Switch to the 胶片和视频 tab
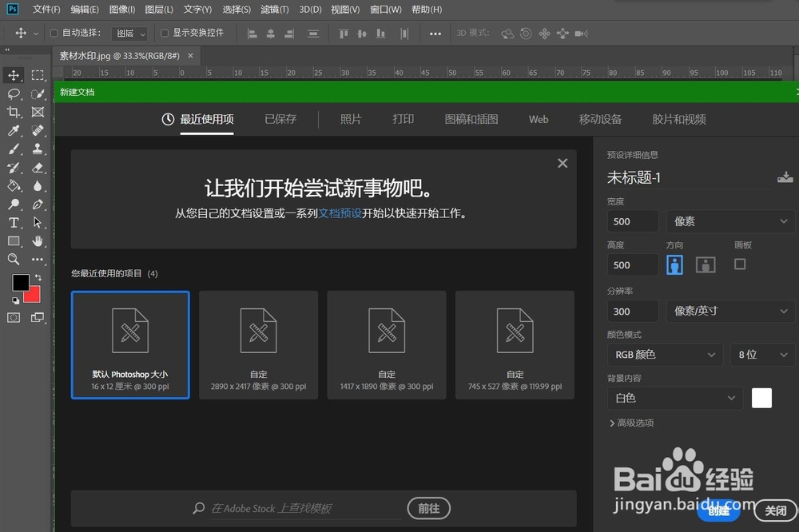 [x=678, y=119]
